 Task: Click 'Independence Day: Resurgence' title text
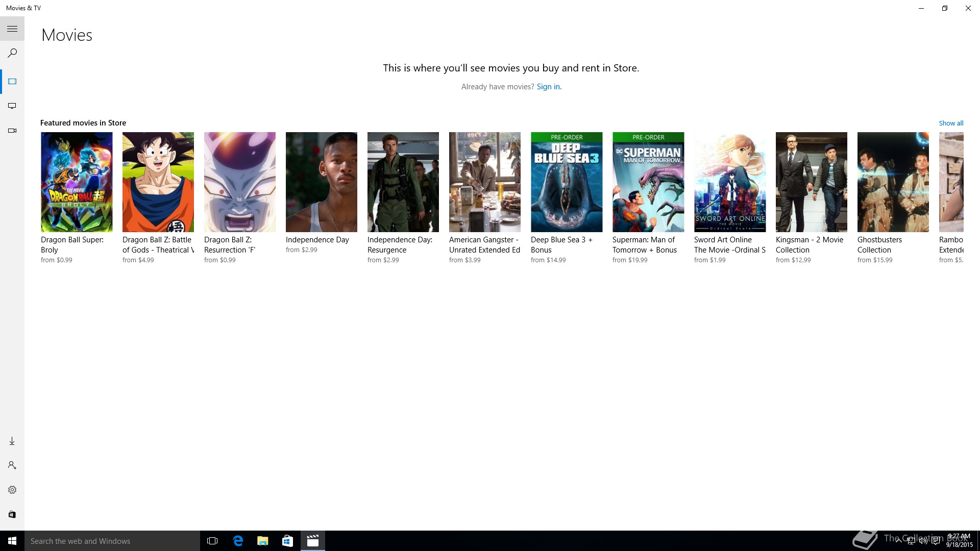[x=400, y=245]
